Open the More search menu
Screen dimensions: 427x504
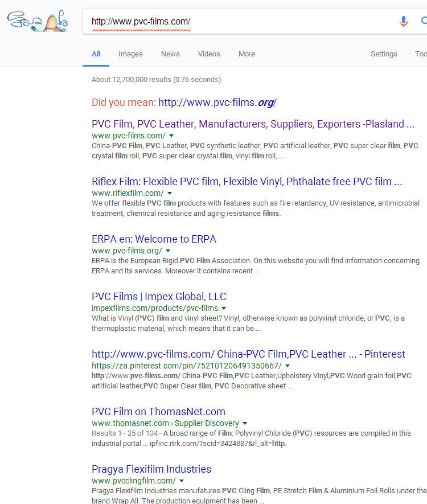tap(247, 54)
